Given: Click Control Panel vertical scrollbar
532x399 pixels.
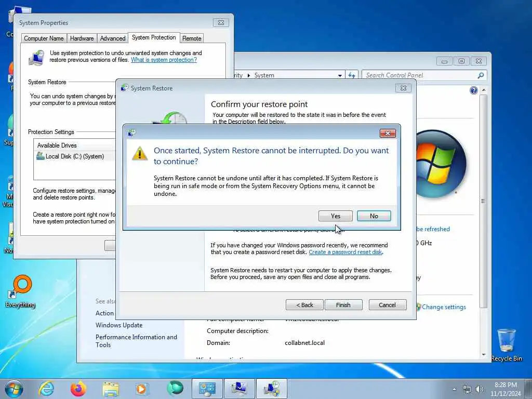Looking at the screenshot, I should (x=484, y=201).
